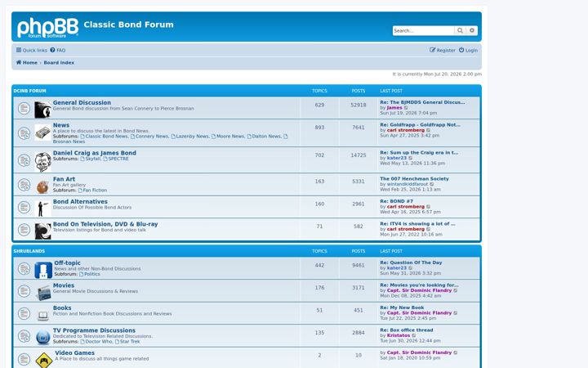
Task: Open the Fan Art forum
Action: [x=64, y=179]
